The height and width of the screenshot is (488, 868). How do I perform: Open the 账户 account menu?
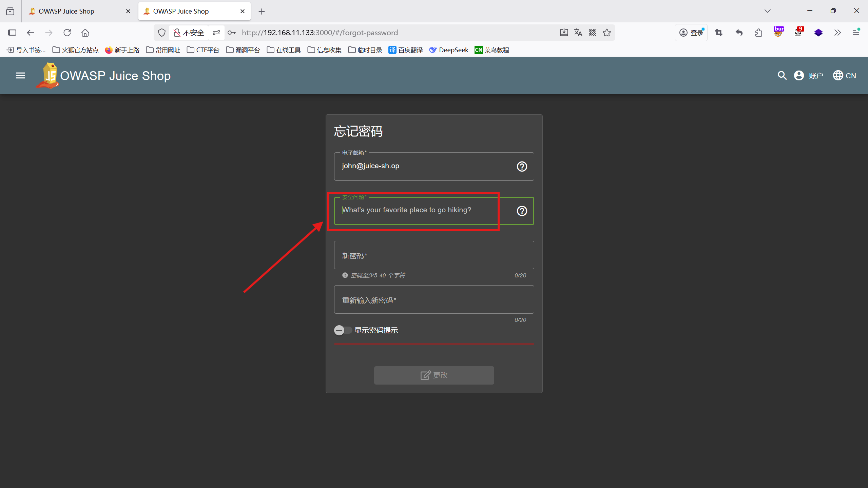809,76
